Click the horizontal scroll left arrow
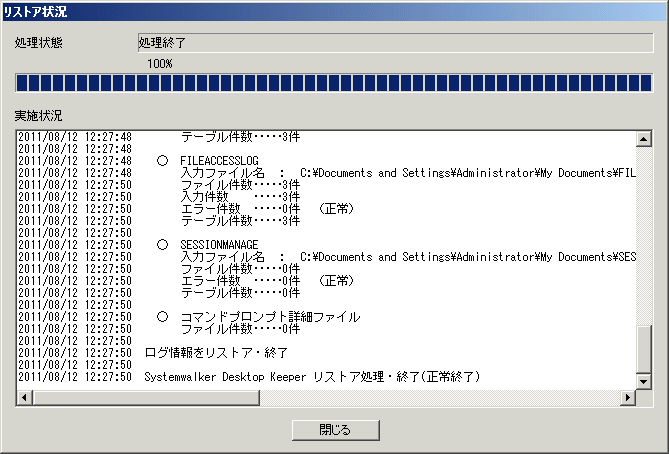Image resolution: width=669 pixels, height=454 pixels. point(25,398)
